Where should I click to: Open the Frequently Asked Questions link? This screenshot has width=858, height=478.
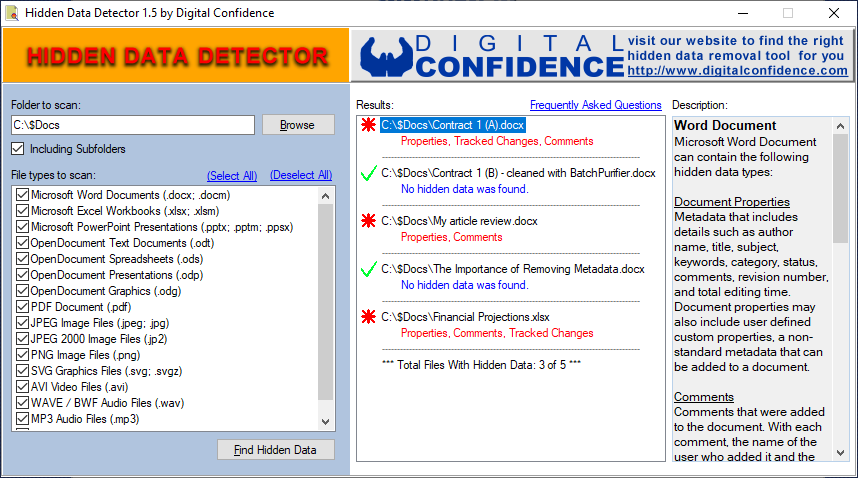coord(595,105)
